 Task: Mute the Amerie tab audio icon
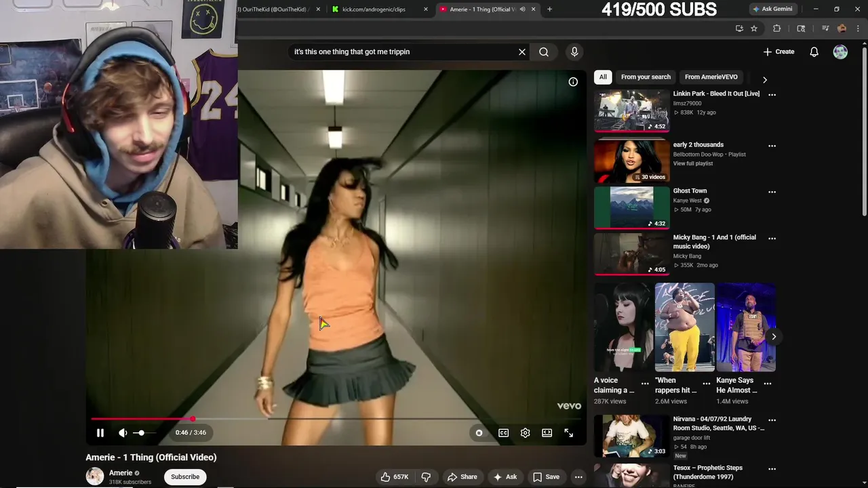522,9
